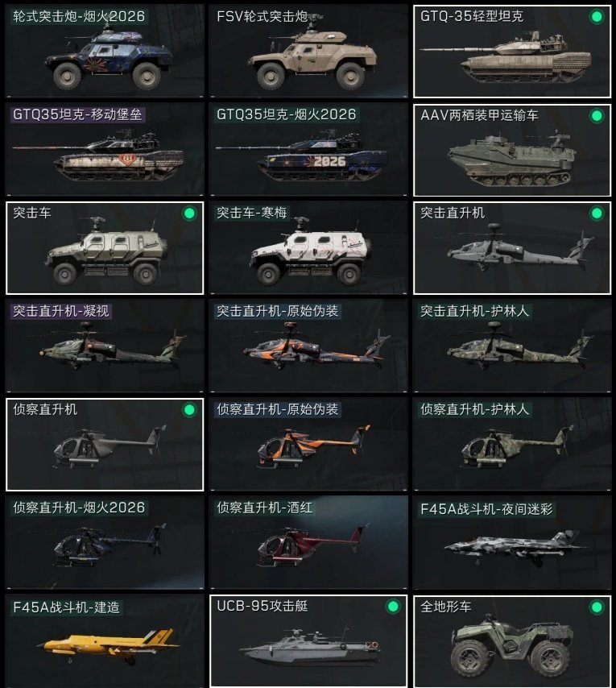
Task: Choose the FSV轮式突击炮 vehicle card
Action: click(x=308, y=51)
